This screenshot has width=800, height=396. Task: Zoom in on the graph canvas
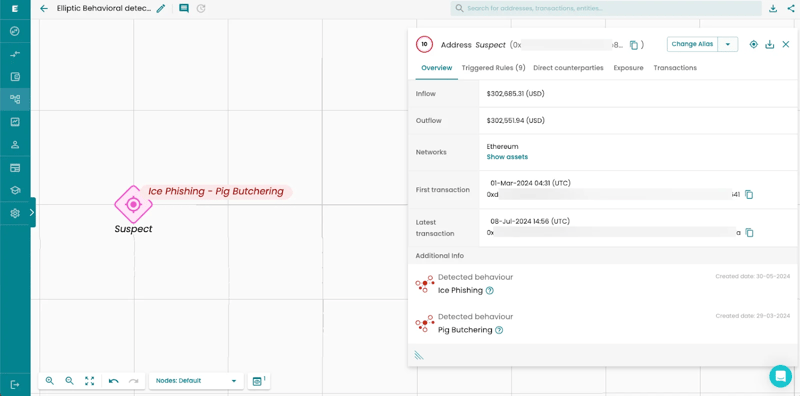pos(49,381)
